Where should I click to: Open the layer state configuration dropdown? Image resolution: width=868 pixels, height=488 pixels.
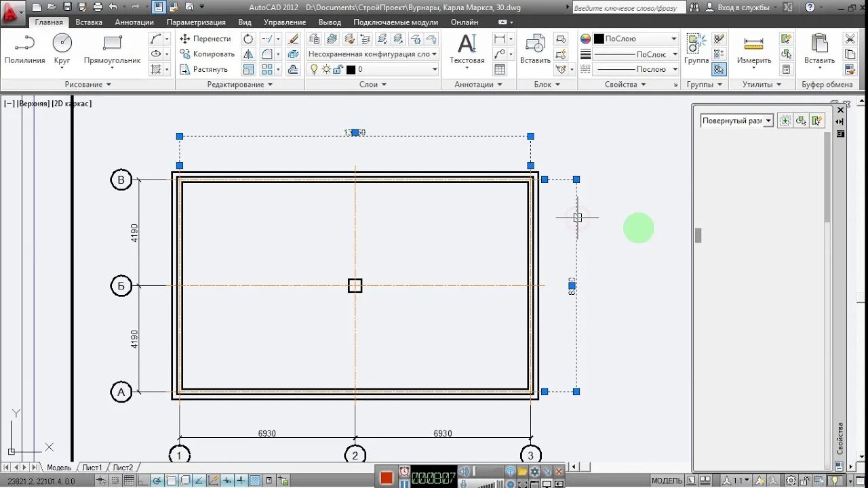point(372,54)
